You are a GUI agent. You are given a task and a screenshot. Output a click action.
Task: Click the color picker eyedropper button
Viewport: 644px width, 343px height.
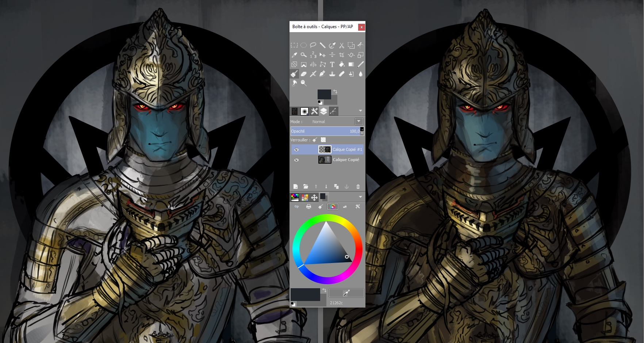point(346,293)
